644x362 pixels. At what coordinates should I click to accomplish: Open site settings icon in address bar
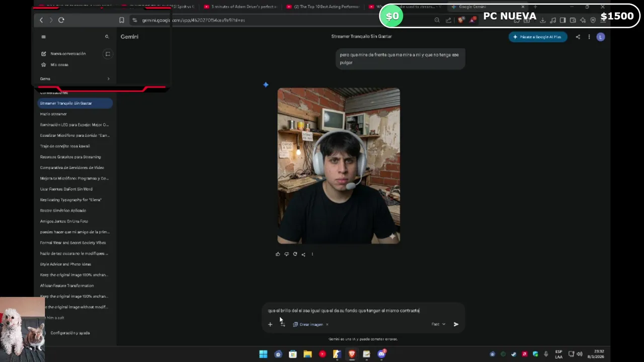pyautogui.click(x=134, y=20)
